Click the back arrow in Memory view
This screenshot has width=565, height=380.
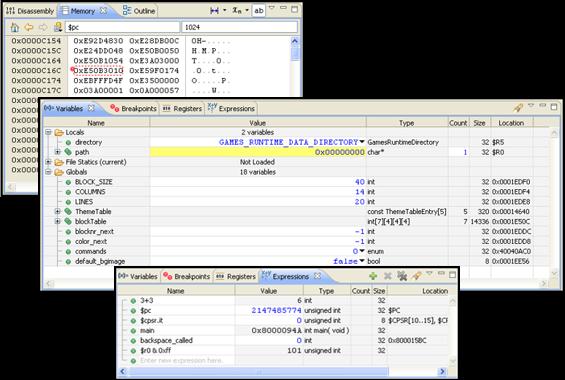point(29,27)
